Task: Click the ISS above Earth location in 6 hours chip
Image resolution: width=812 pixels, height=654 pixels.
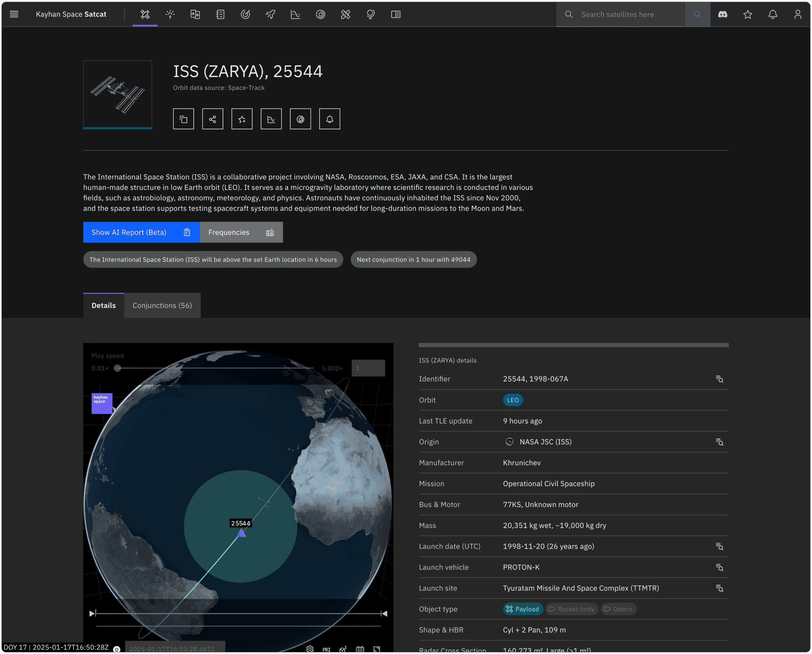Action: click(x=213, y=260)
